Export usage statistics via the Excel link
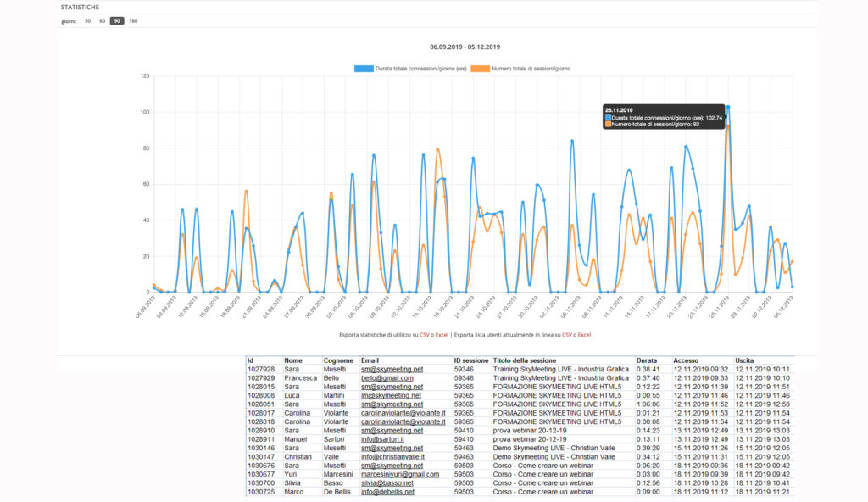 point(442,335)
